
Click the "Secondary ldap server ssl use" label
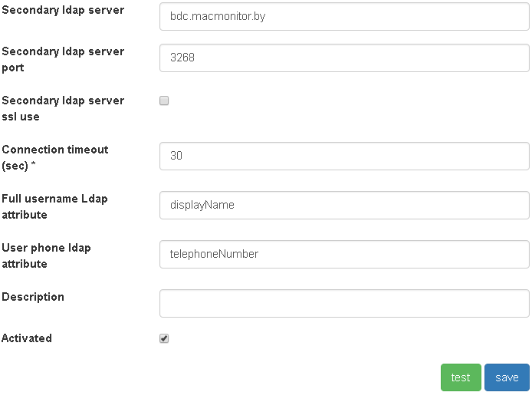[63, 108]
